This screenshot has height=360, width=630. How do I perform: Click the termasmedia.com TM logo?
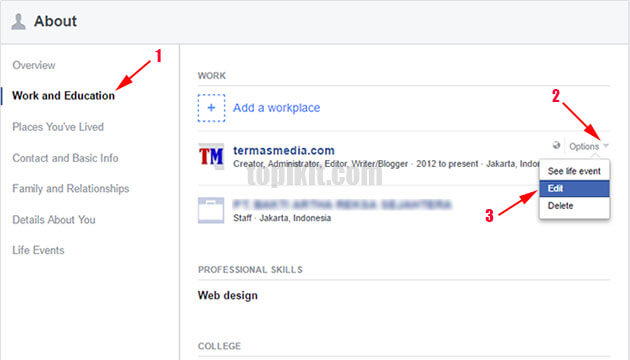(211, 156)
